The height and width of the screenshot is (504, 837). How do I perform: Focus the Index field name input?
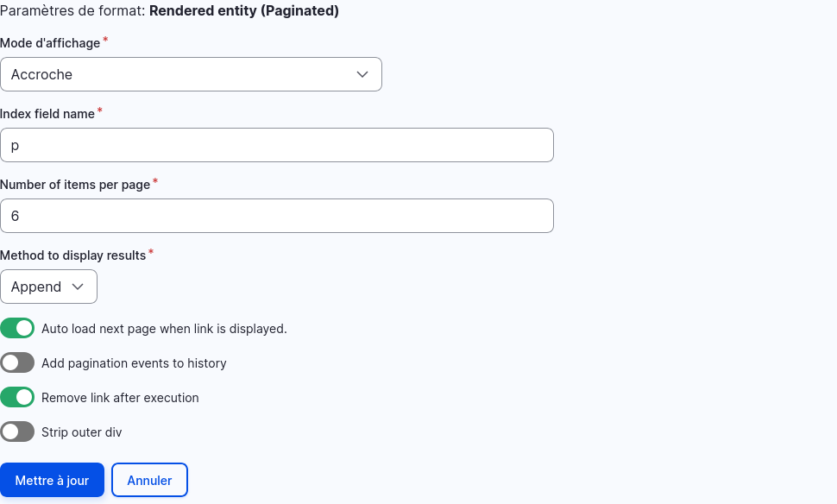click(277, 145)
